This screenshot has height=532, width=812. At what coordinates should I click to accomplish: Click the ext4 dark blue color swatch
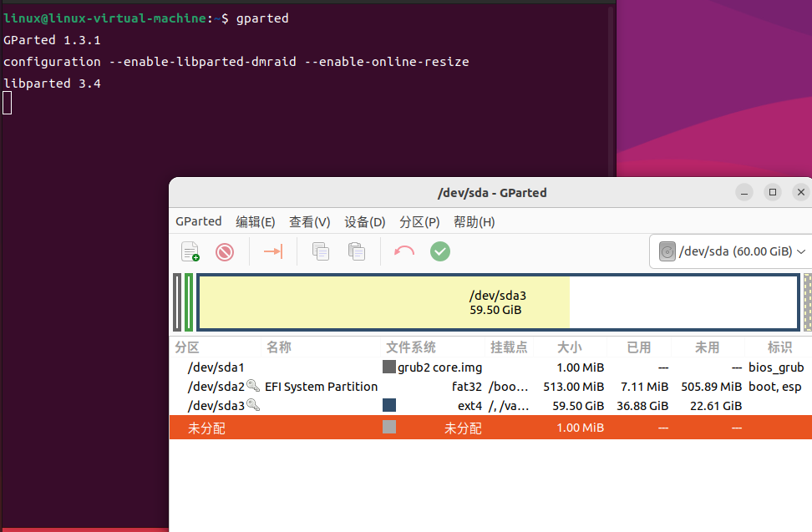point(389,405)
